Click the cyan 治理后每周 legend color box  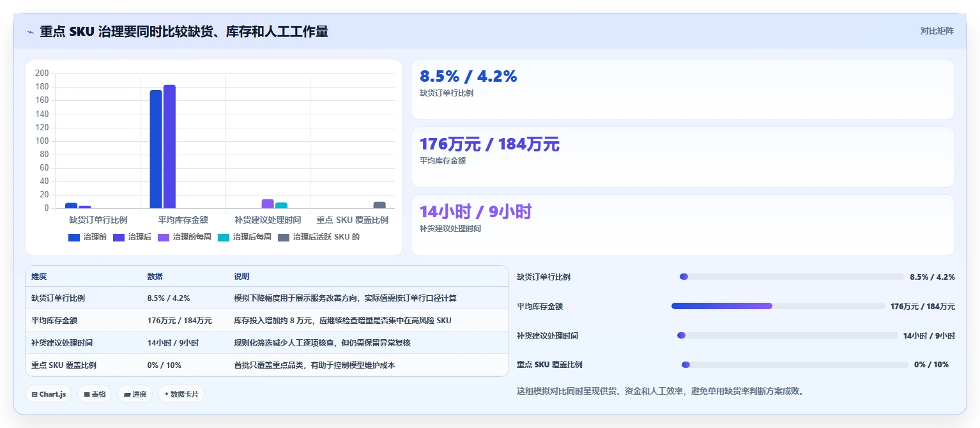tap(224, 237)
